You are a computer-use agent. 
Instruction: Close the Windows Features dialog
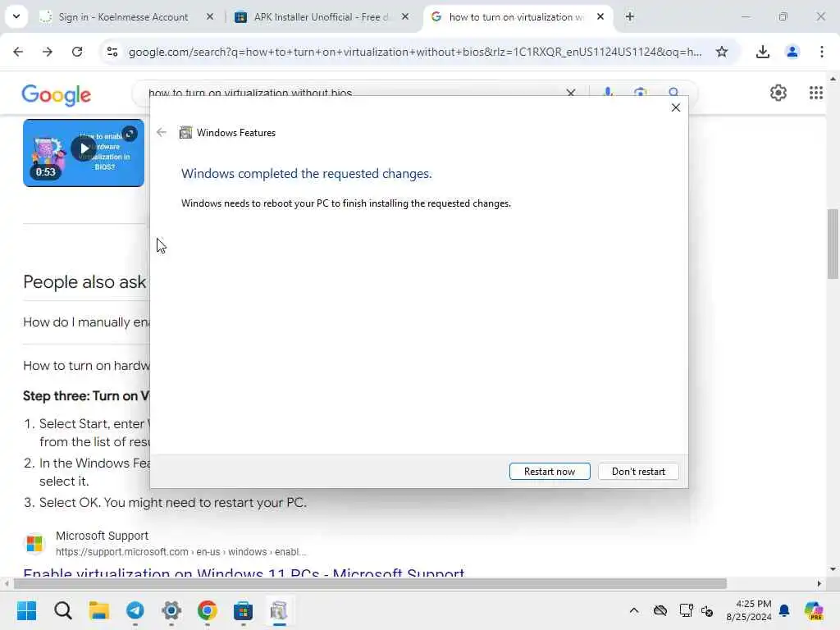[x=676, y=107]
